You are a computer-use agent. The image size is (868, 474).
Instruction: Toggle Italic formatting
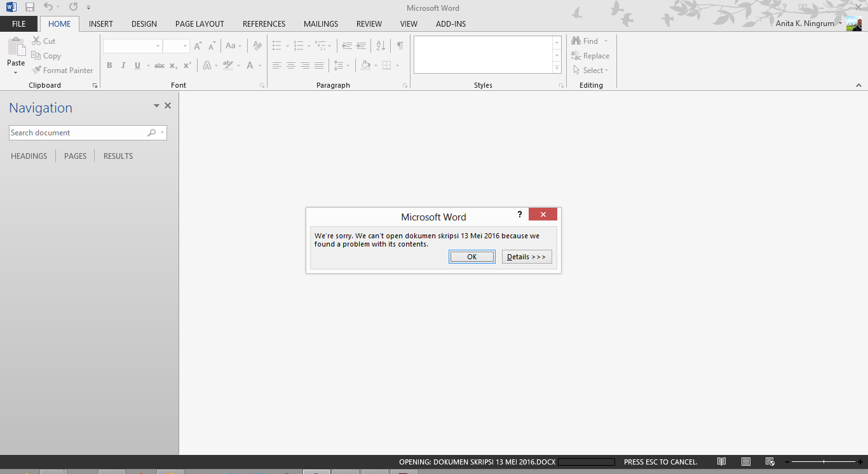click(123, 65)
